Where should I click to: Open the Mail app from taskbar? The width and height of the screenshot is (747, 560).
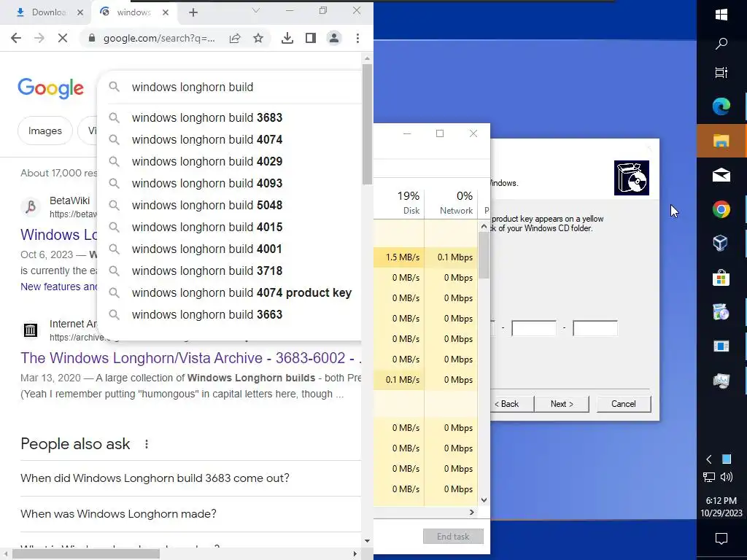click(721, 175)
